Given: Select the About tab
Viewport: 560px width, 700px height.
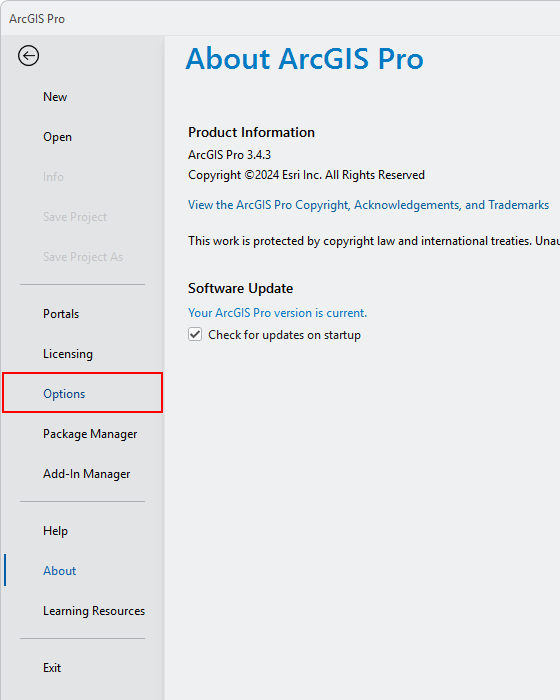Looking at the screenshot, I should [59, 571].
